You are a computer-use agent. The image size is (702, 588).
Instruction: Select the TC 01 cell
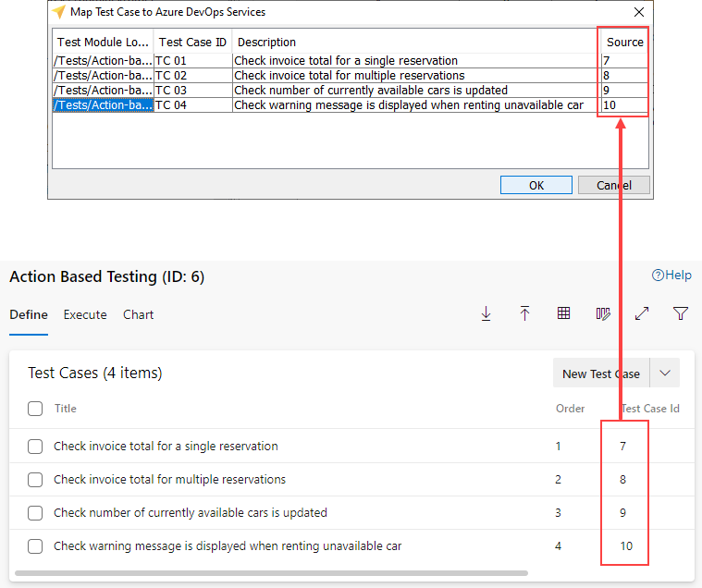[193, 60]
